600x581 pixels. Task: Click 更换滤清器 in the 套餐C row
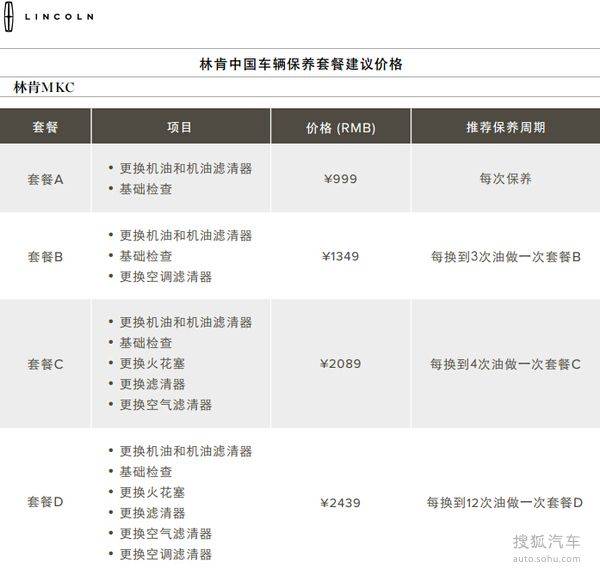coord(152,384)
